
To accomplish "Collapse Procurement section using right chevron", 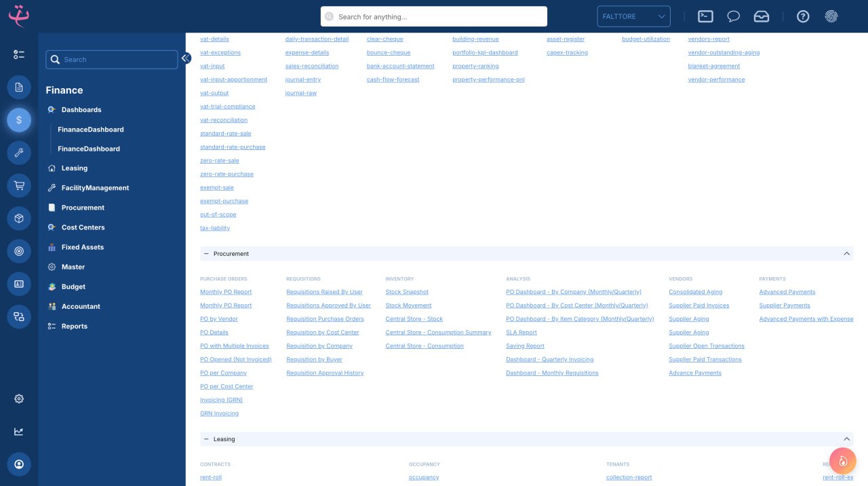I will click(x=846, y=254).
